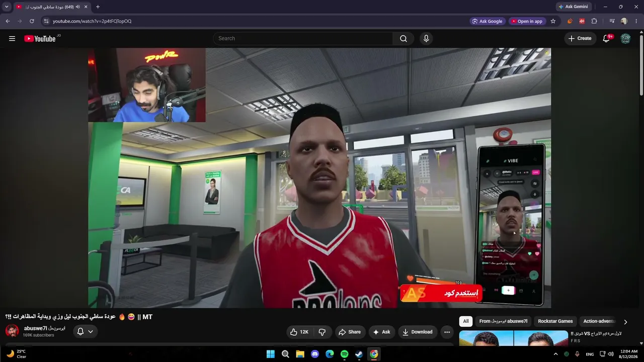
Task: Open Windows taskbar search
Action: [285, 354]
